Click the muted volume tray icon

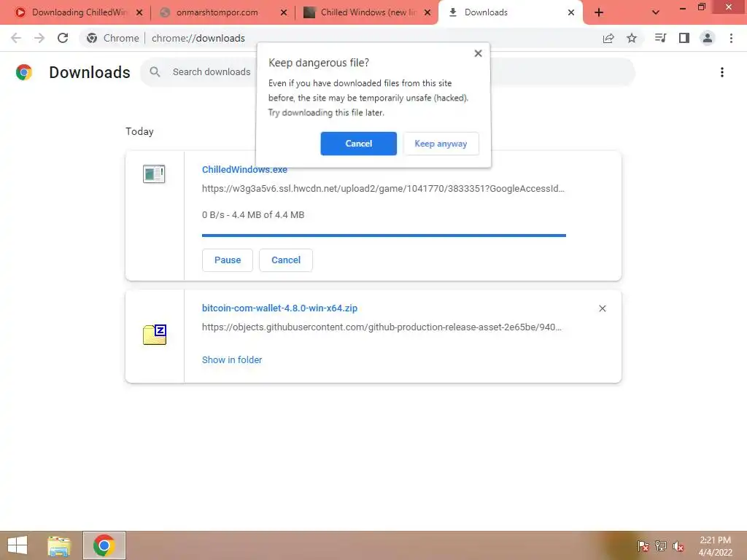click(x=678, y=545)
